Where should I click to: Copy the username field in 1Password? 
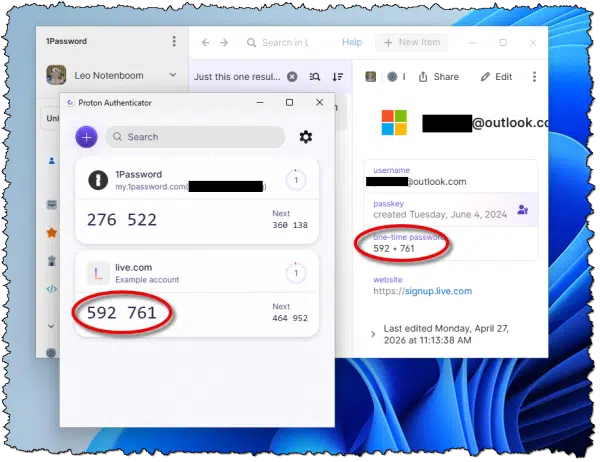(450, 176)
